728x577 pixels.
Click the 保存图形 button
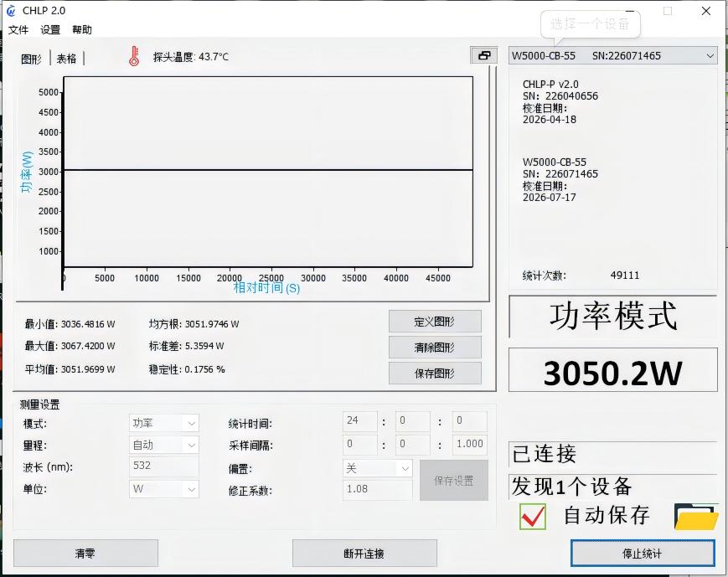(x=435, y=374)
